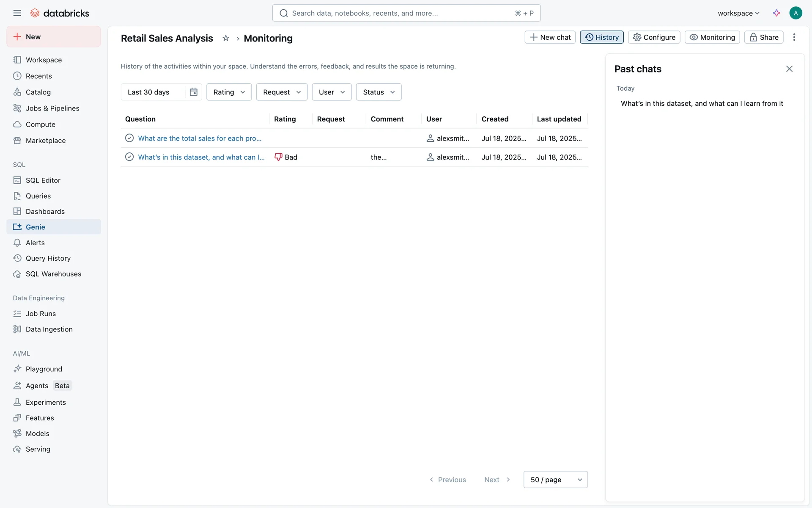Screen dimensions: 812x508
Task: Select the past chat under Today
Action: pyautogui.click(x=702, y=103)
